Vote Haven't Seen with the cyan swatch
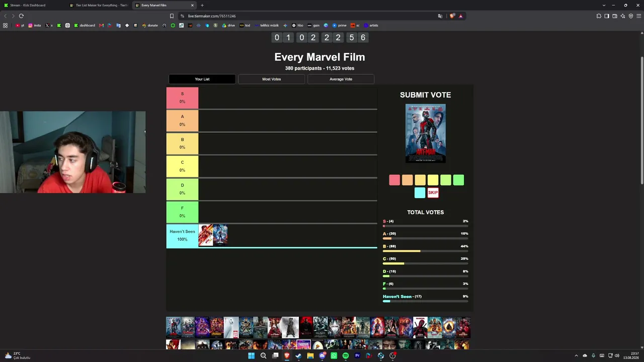 420,193
